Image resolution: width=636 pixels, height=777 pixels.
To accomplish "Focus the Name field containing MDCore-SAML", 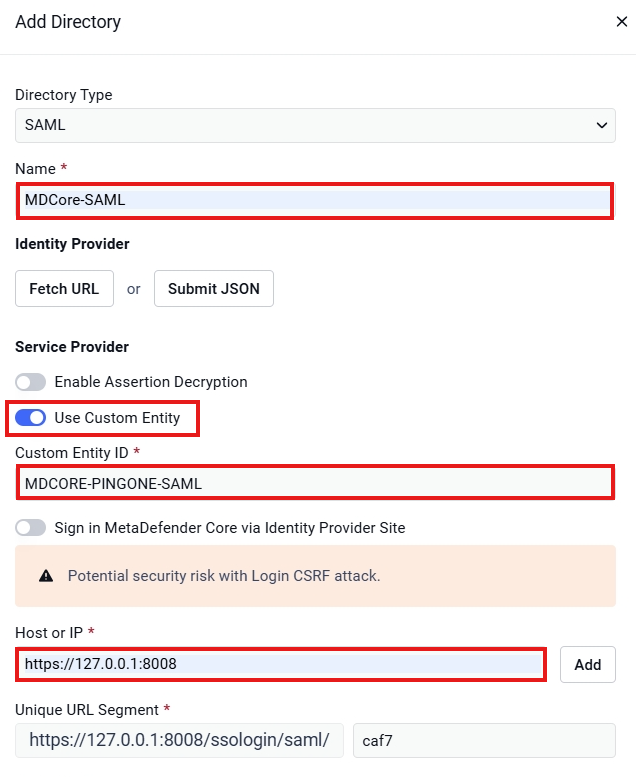I will pos(315,200).
